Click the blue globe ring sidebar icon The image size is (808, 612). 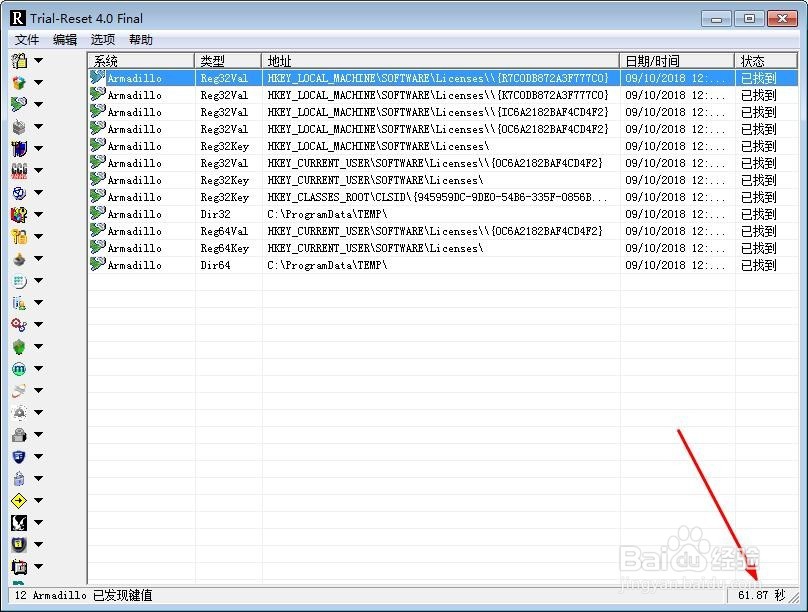click(19, 193)
